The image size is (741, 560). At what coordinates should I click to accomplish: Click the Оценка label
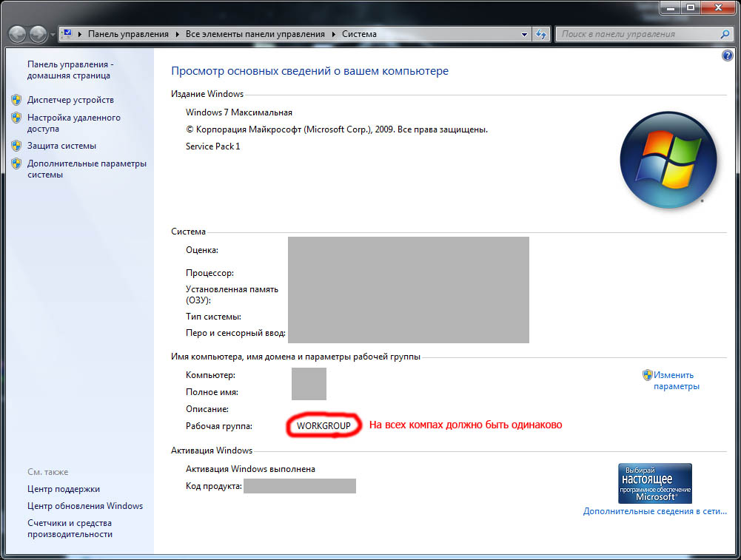tap(202, 250)
